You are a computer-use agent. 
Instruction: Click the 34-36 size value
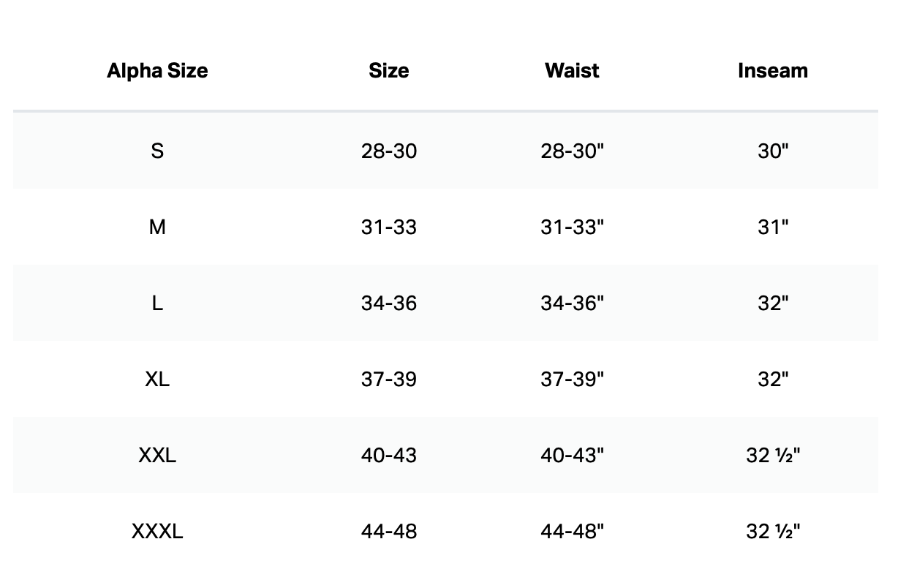coord(388,304)
